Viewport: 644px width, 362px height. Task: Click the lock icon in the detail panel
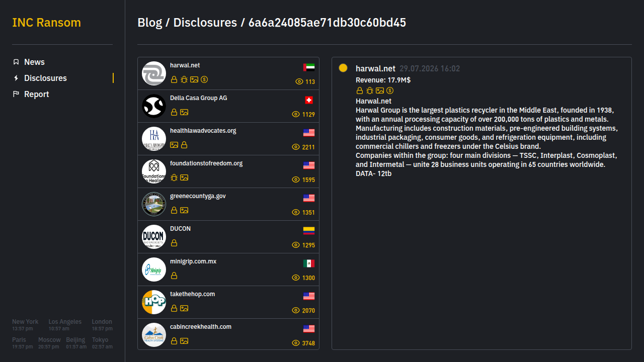[360, 90]
